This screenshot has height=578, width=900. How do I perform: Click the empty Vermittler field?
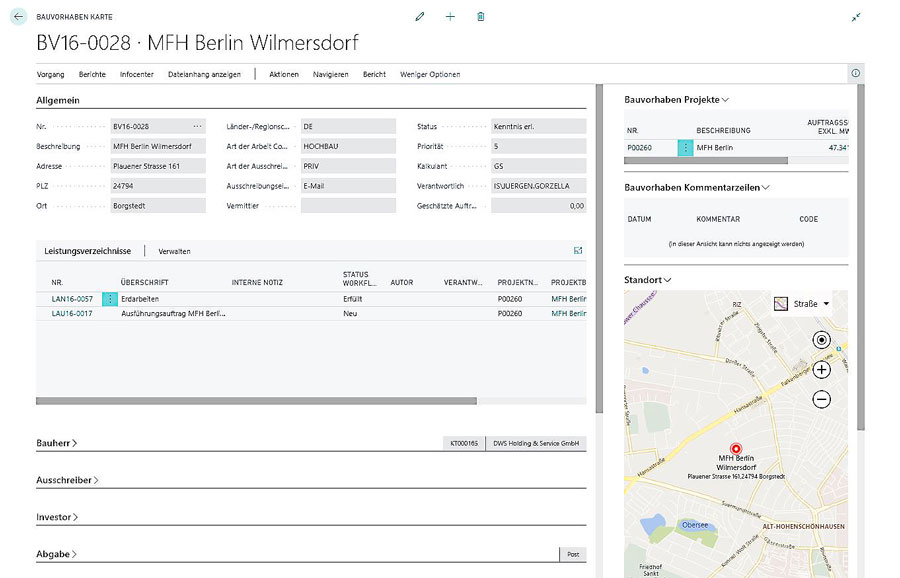[348, 205]
